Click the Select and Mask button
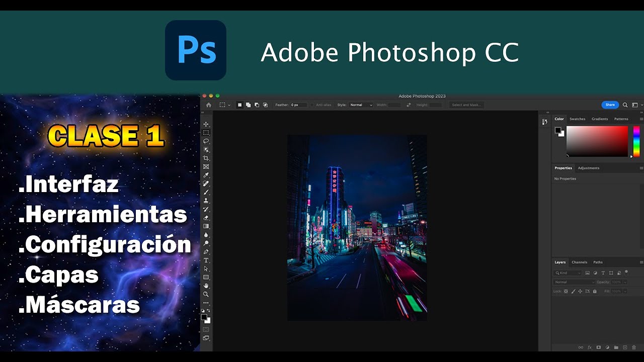The image size is (644, 362). click(467, 105)
